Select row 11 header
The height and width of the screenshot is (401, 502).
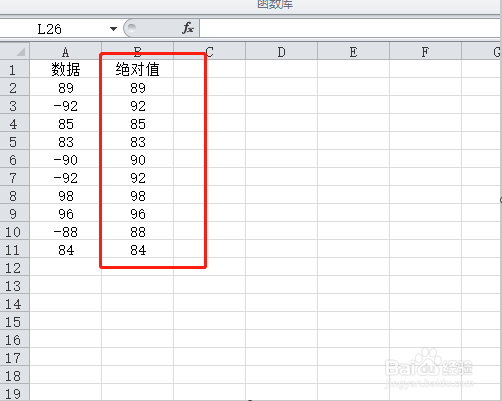15,249
